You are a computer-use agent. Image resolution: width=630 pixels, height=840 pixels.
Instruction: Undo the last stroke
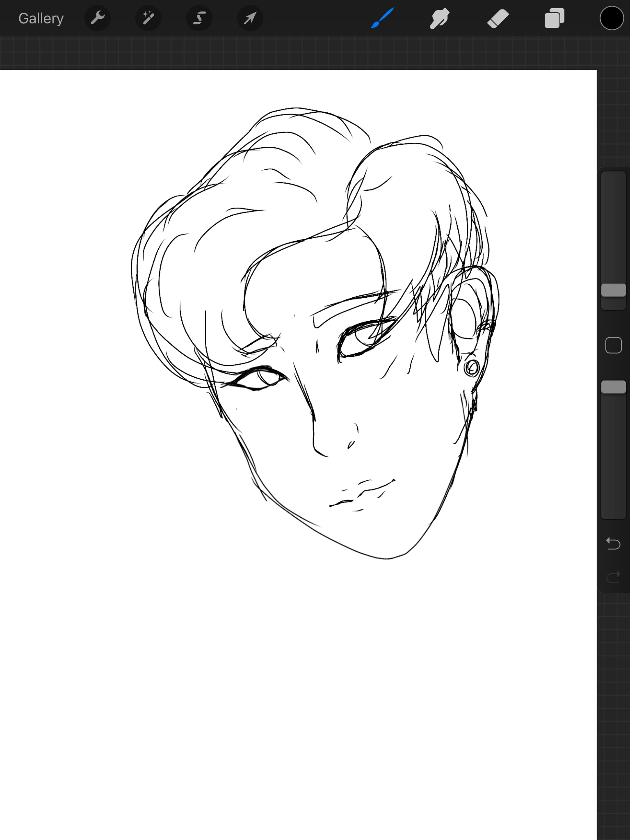point(614,543)
